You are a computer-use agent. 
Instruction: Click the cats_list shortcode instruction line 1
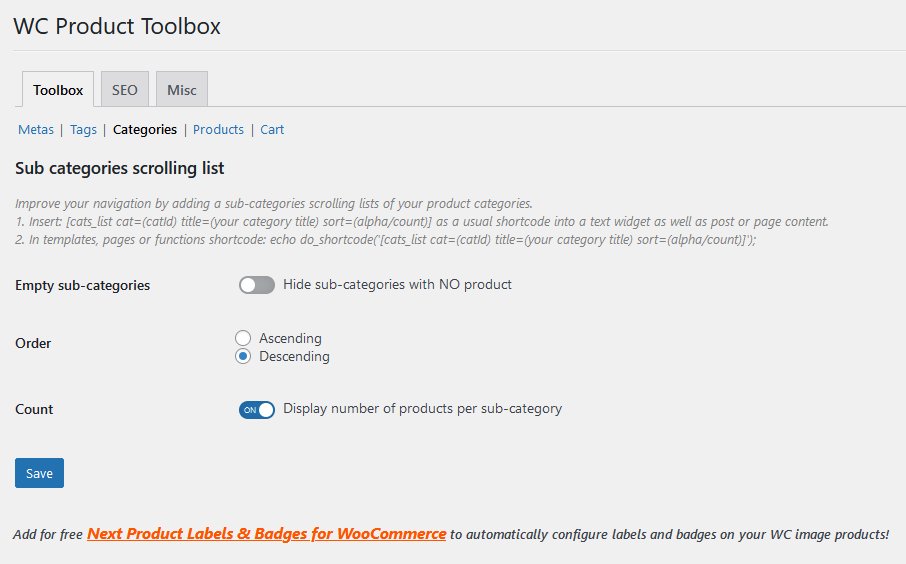point(422,221)
